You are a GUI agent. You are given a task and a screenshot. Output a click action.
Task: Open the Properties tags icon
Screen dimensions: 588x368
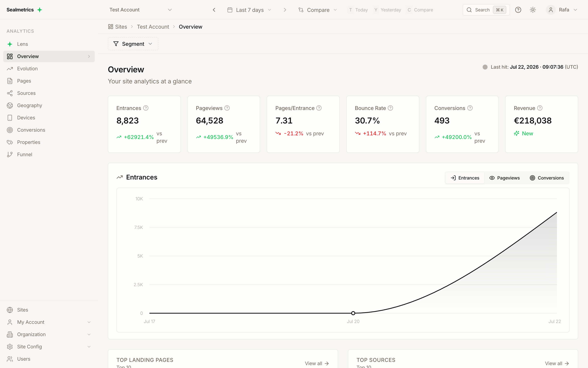[x=10, y=142]
